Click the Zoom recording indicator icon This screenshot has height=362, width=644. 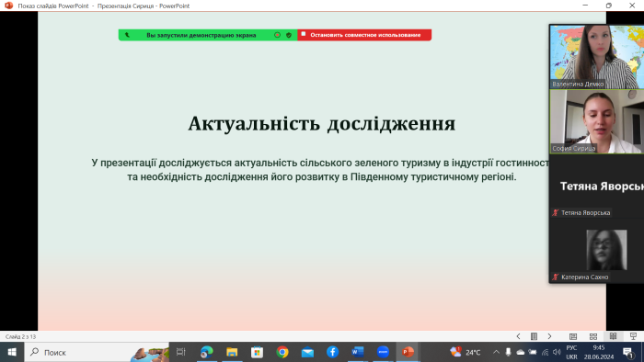pos(277,35)
